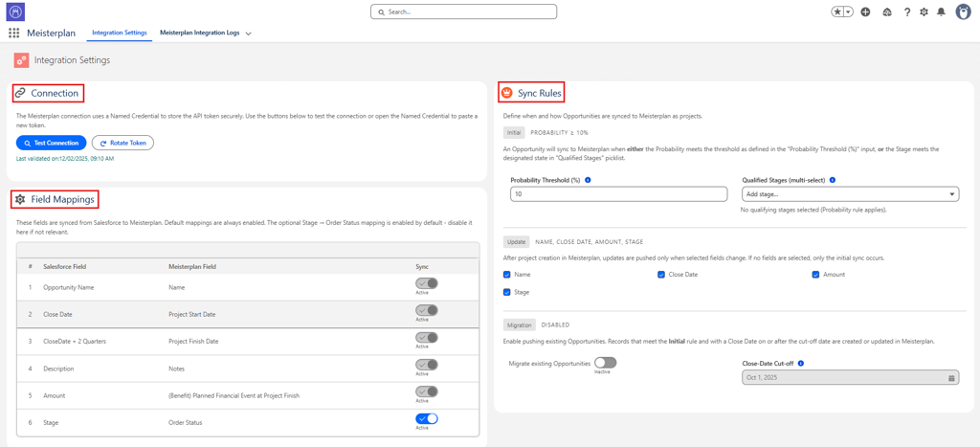Toggle the Opportunity Name sync switch
The image size is (980, 447).
pos(427,283)
